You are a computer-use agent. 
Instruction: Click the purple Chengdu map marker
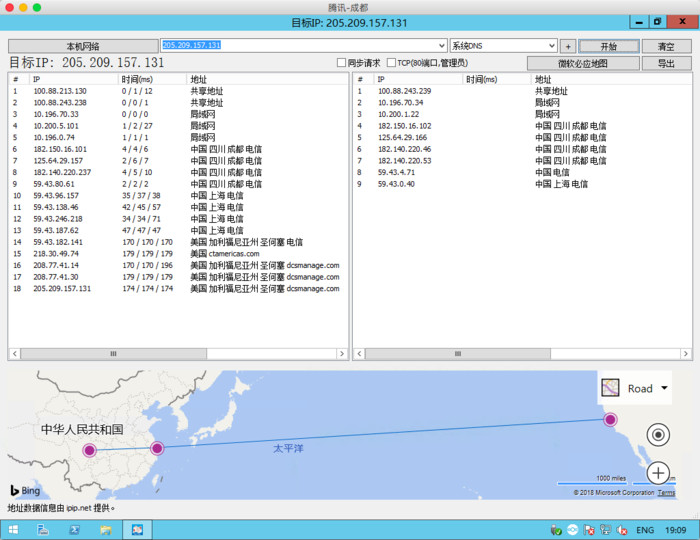[x=89, y=450]
